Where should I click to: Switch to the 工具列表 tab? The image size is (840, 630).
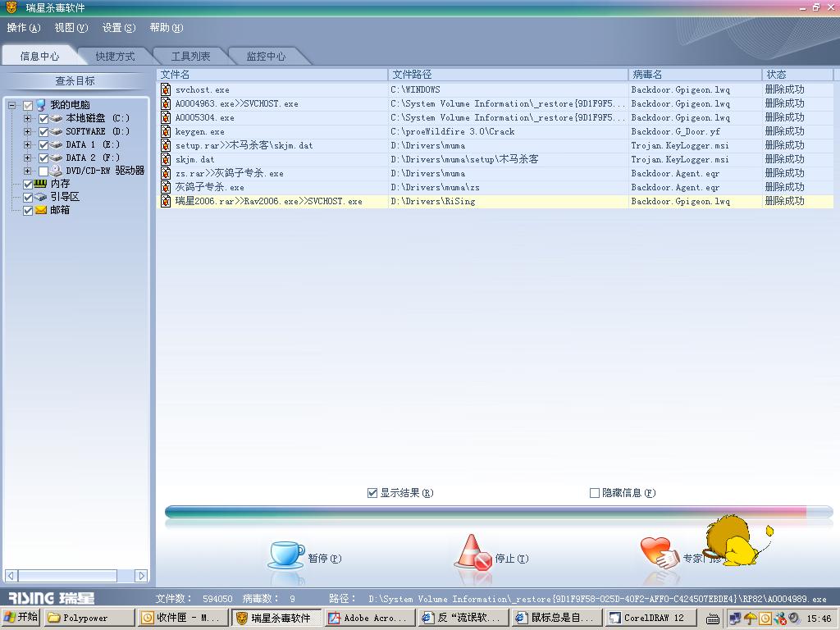point(190,57)
